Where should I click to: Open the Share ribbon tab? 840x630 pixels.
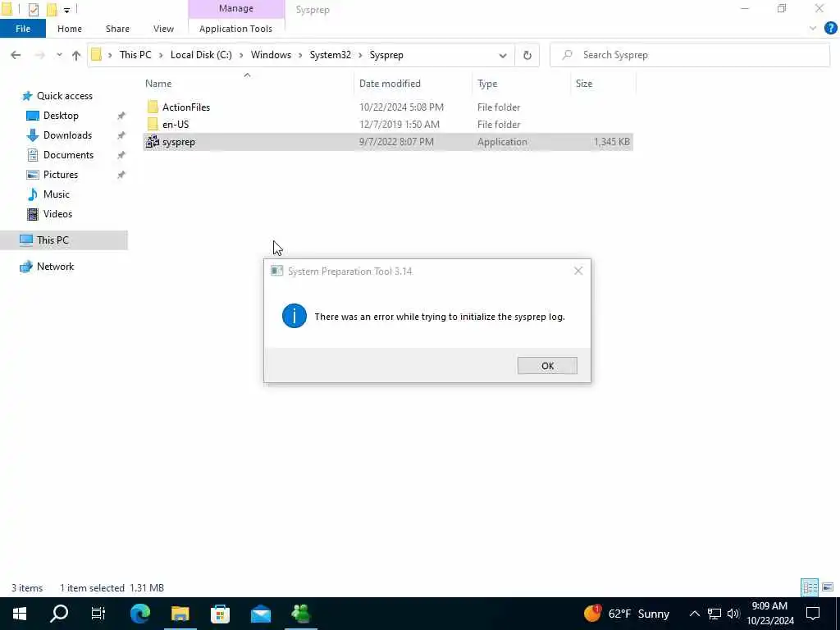click(117, 29)
